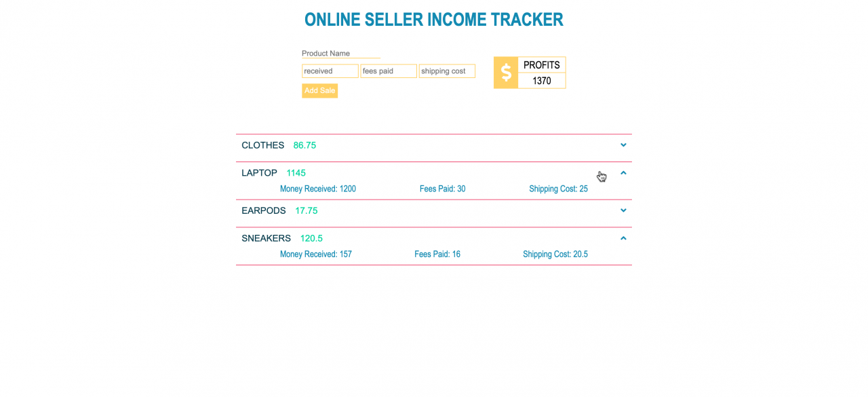Click the SNEAKERS profit value 120.5

[311, 238]
